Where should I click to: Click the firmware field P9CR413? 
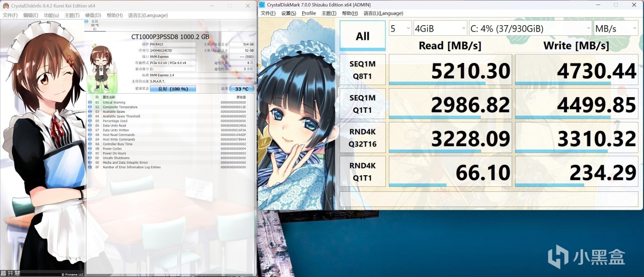(x=173, y=44)
